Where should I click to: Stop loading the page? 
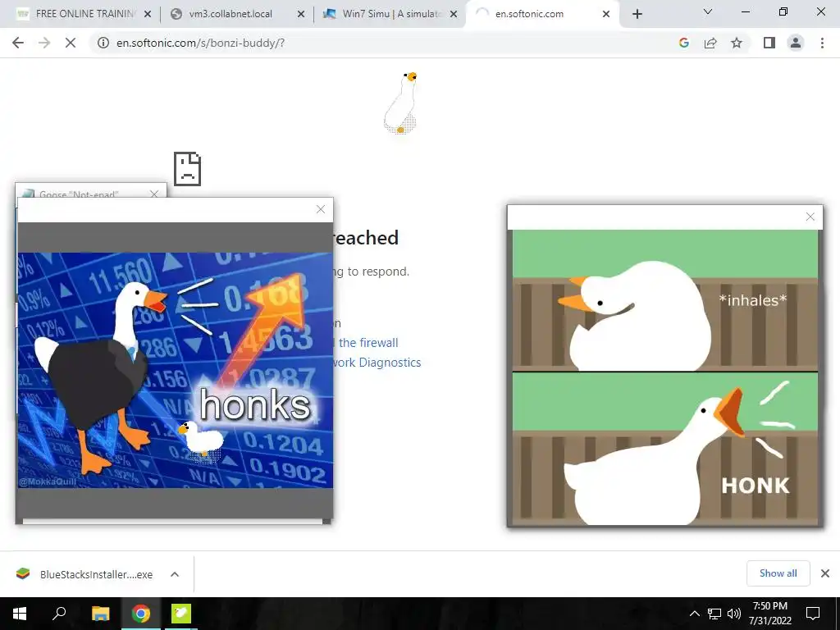click(71, 43)
